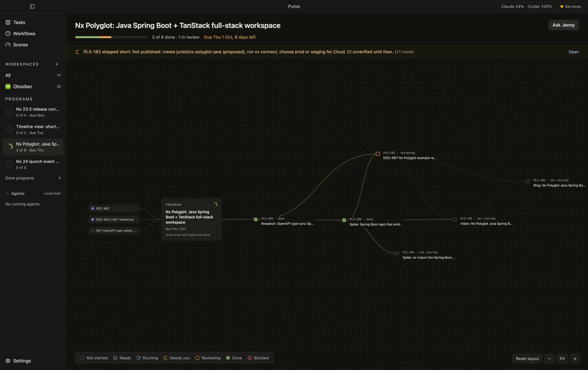This screenshot has width=588, height=370.
Task: Click the Ask Jenny button
Action: (x=563, y=25)
